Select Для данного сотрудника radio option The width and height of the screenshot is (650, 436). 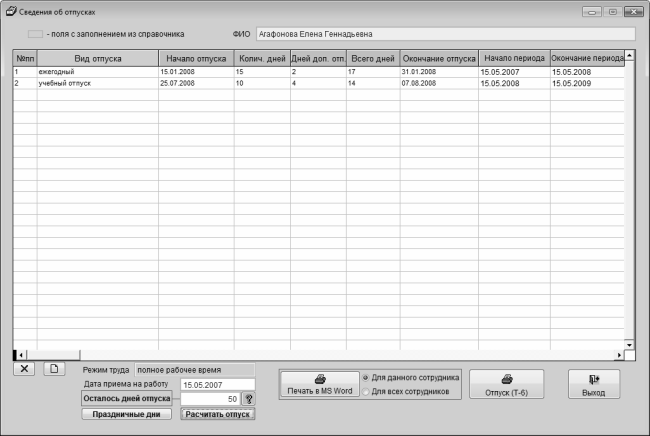tap(365, 378)
